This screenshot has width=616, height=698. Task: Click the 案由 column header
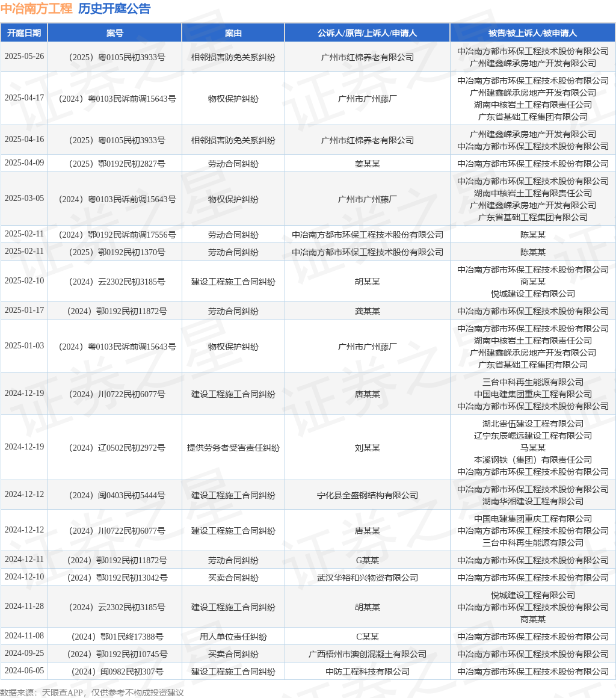click(x=233, y=33)
